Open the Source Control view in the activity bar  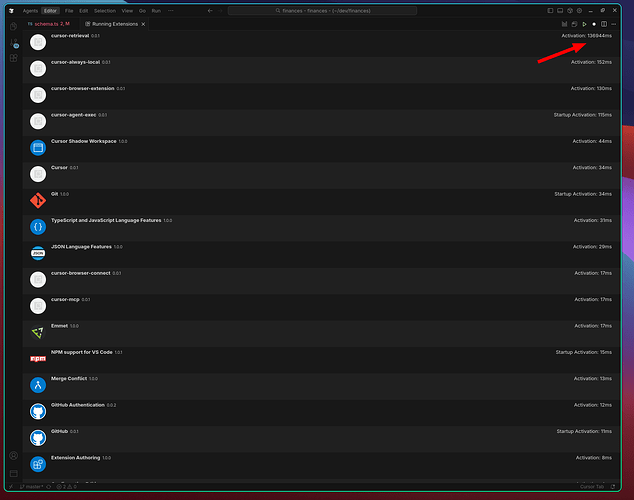coord(14,43)
